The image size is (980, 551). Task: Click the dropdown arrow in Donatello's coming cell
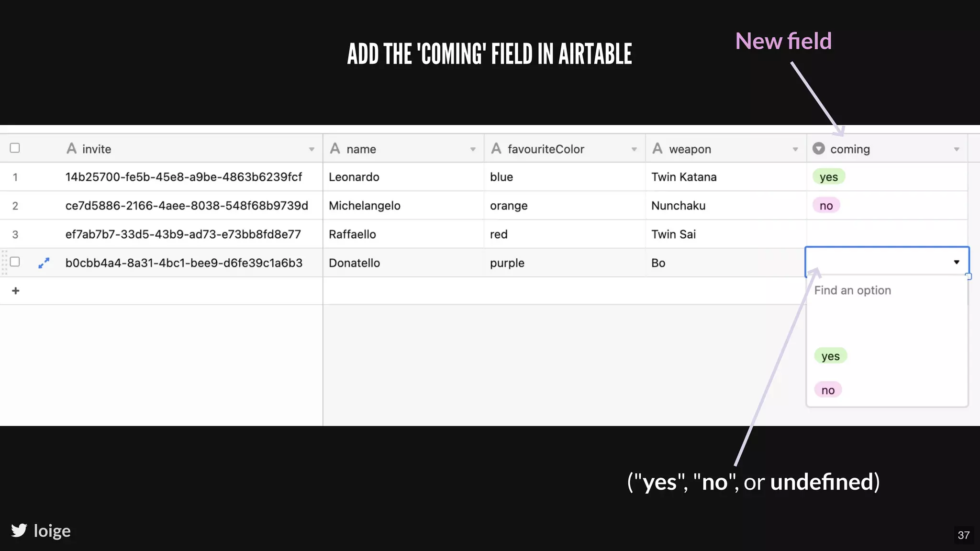point(957,262)
